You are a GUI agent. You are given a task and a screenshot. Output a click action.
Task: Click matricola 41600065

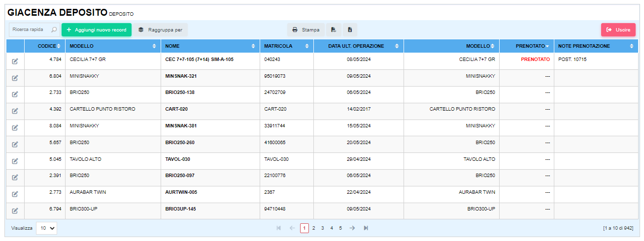275,143
